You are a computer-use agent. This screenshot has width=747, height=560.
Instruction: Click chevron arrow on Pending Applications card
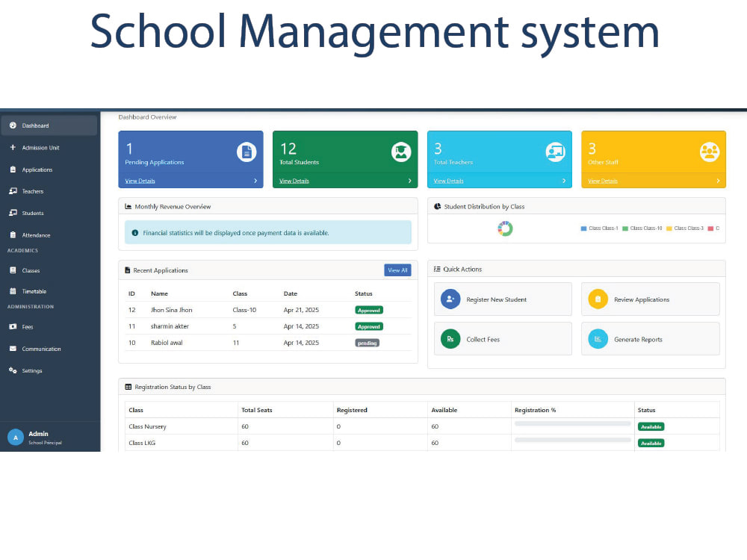point(255,181)
